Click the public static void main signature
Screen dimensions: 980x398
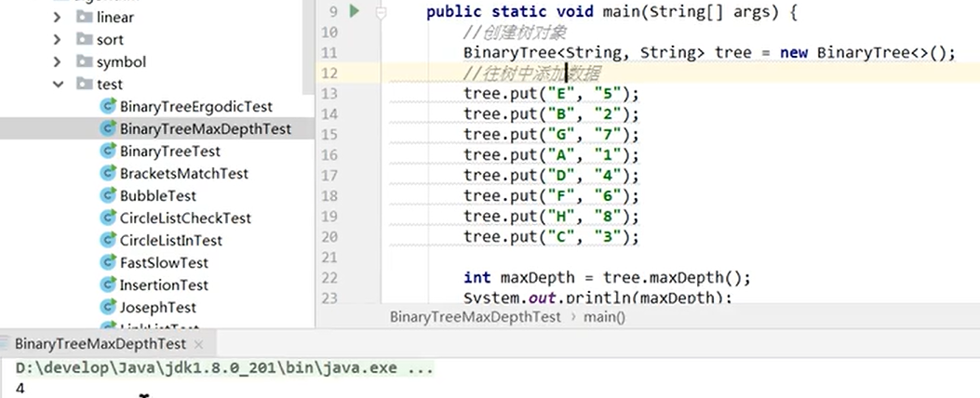[611, 12]
